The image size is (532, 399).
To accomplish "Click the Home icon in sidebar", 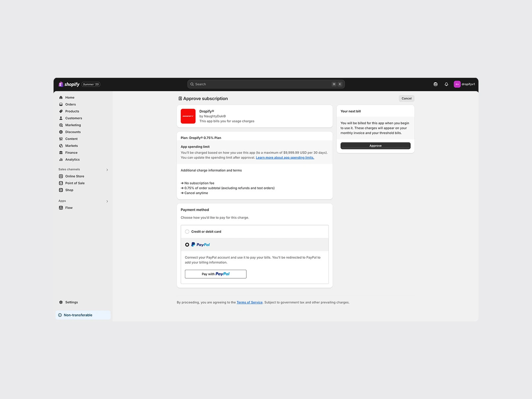I will pos(61,97).
